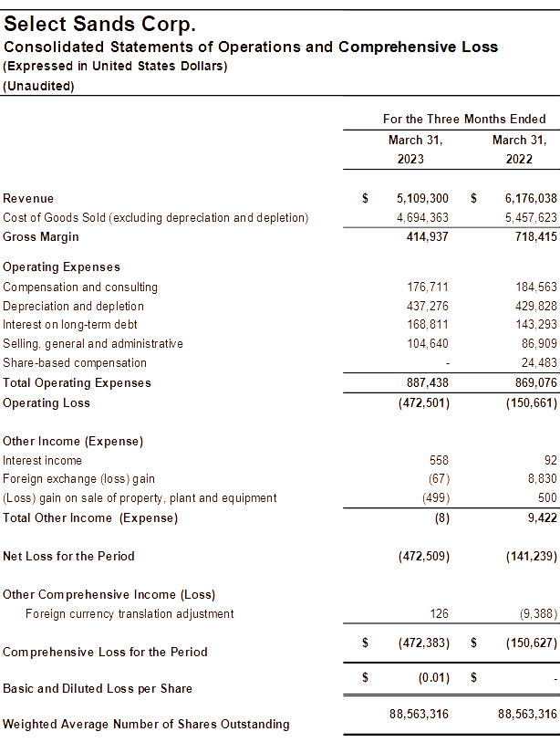Click cost value 5,457,623
The height and width of the screenshot is (742, 560).
pos(531,218)
